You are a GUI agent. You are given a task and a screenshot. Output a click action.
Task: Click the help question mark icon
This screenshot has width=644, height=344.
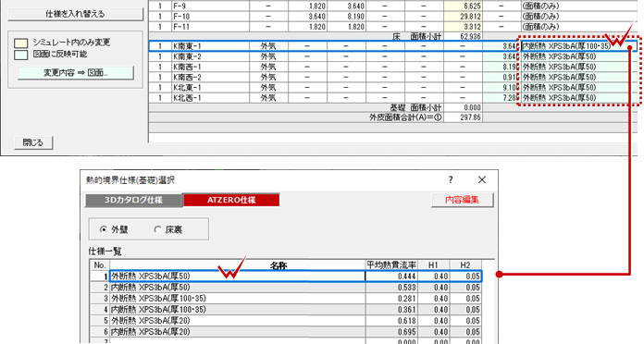[x=451, y=179]
